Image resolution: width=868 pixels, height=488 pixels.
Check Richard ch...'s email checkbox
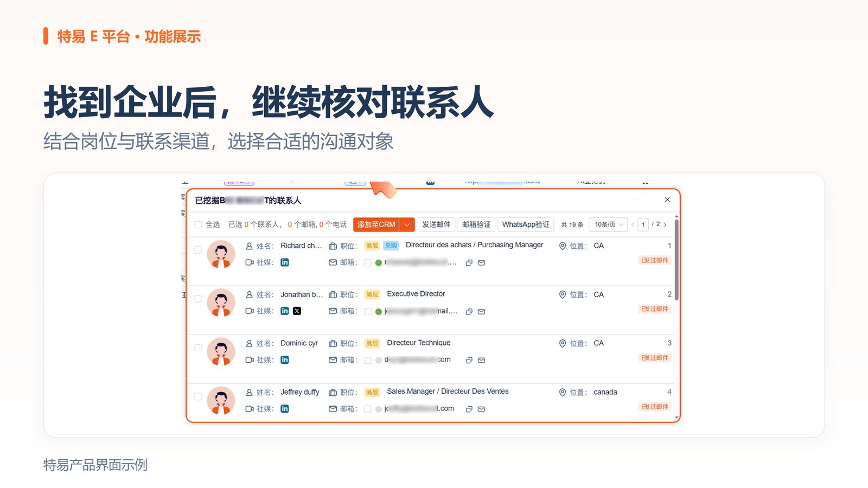[368, 263]
